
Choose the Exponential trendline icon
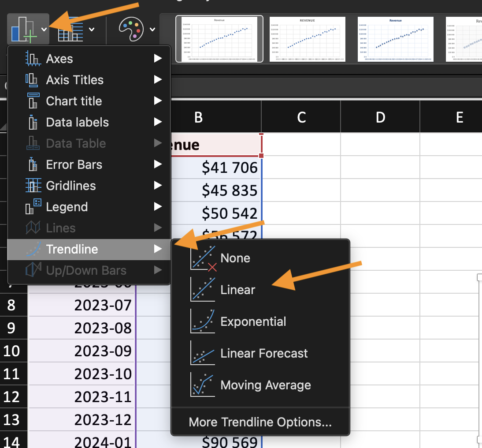203,321
